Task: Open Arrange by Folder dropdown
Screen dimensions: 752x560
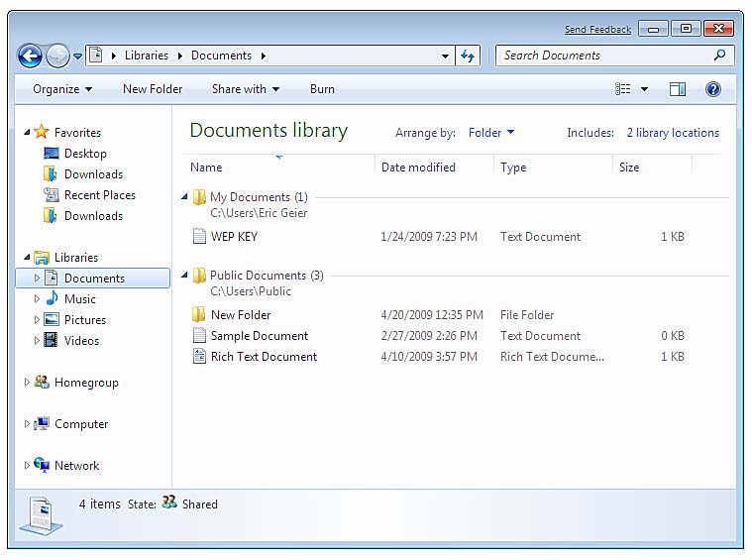Action: (491, 133)
